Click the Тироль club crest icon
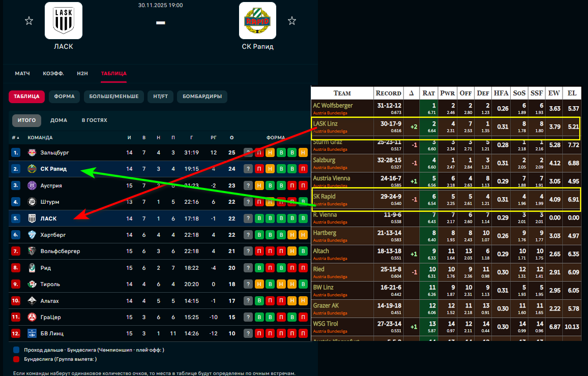Viewport: 588px width, 376px height. click(x=32, y=285)
